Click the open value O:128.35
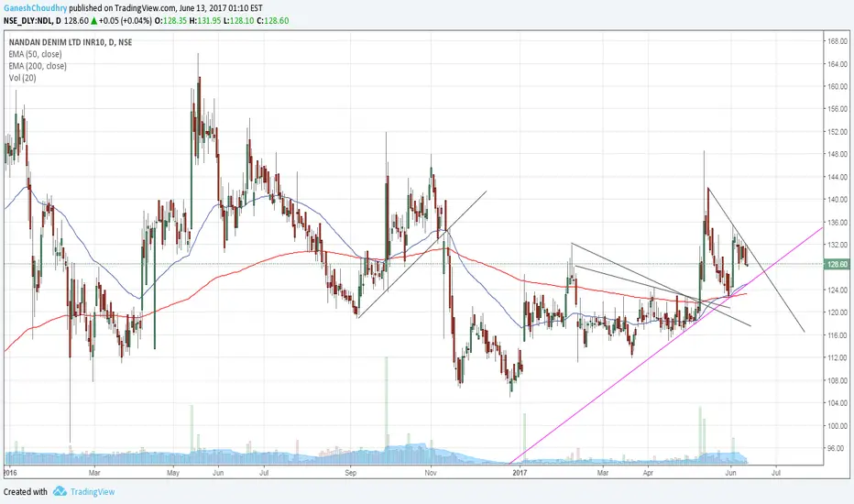Image resolution: width=854 pixels, height=504 pixels. pyautogui.click(x=171, y=21)
